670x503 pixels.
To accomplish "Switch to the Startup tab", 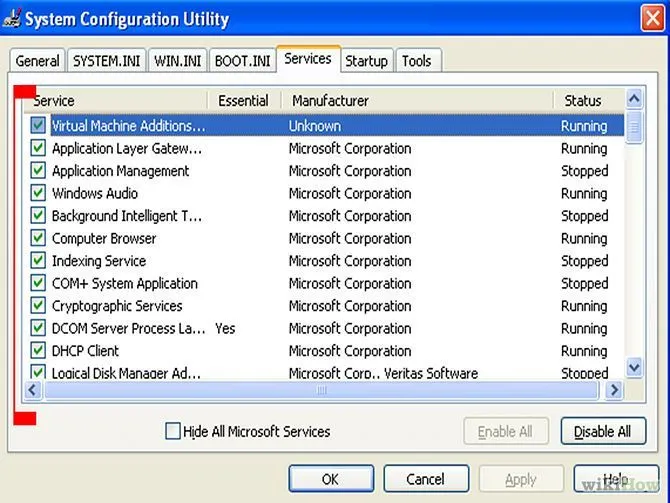I will [x=367, y=61].
